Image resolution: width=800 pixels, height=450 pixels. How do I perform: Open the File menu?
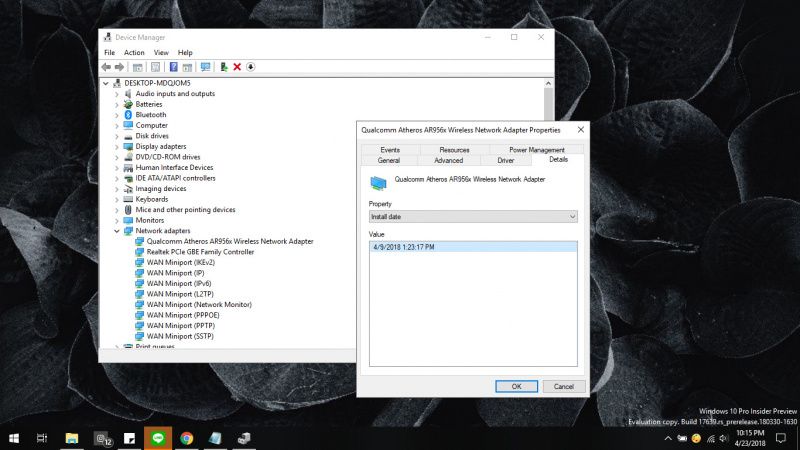tap(109, 53)
